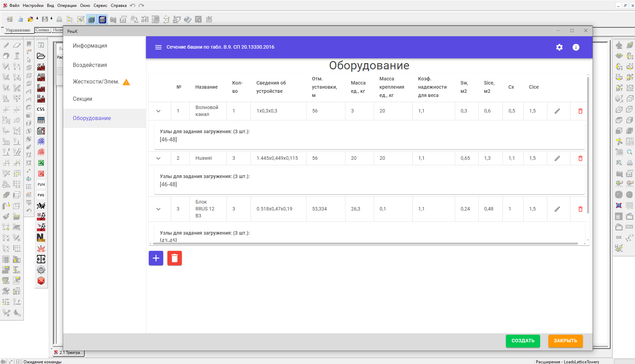Go to the Жесткости/Элем. section
Viewport: 635px width, 364px height.
click(x=96, y=82)
